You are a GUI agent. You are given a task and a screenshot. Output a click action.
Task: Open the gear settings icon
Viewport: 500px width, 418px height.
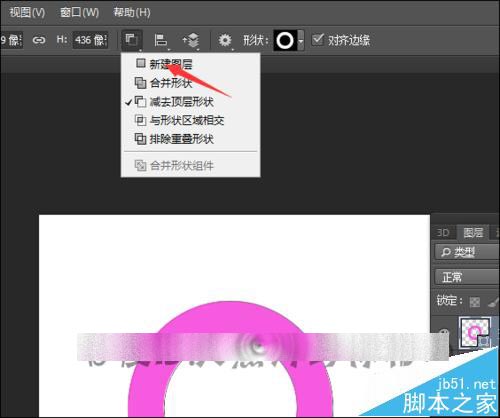click(x=225, y=40)
